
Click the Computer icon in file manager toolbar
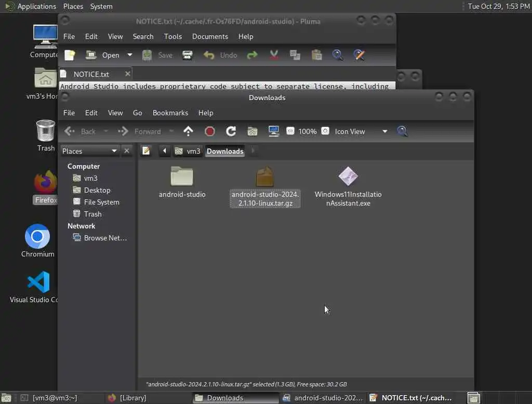(273, 131)
